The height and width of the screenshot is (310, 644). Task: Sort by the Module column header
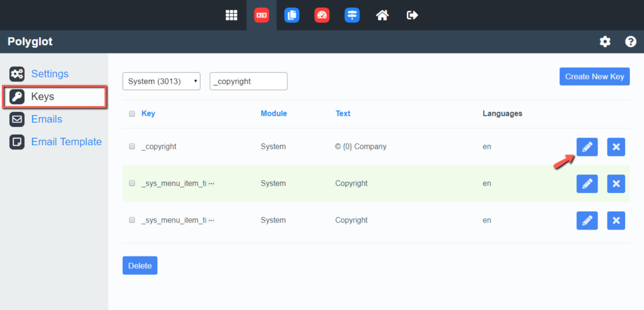(274, 114)
